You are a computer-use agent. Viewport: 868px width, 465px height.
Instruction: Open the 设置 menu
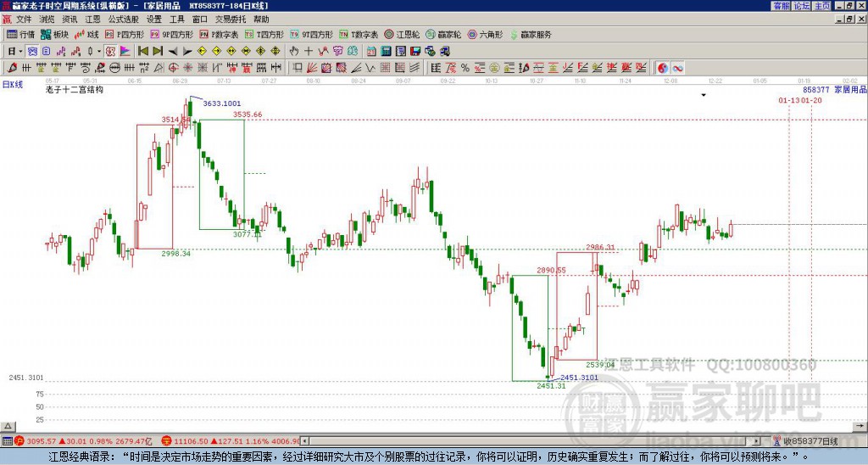[x=154, y=20]
